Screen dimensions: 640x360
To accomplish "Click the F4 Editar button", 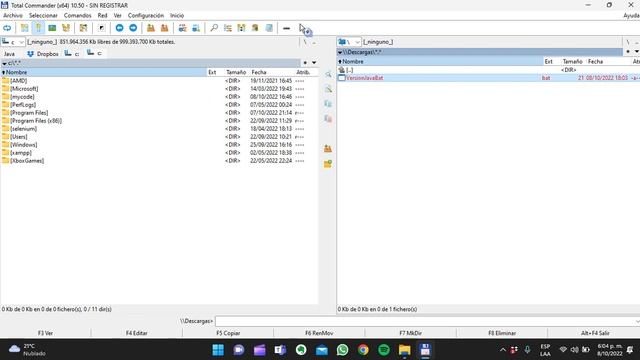I will (136, 333).
